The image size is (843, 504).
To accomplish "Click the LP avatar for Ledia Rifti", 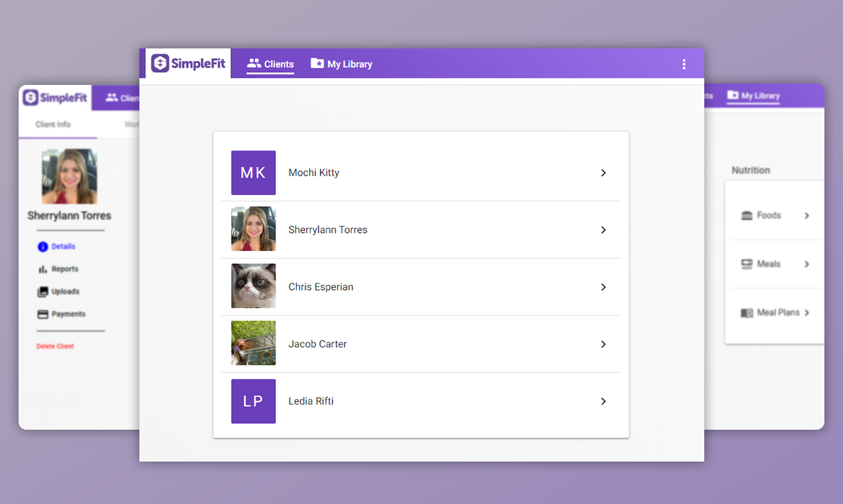I will tap(254, 401).
